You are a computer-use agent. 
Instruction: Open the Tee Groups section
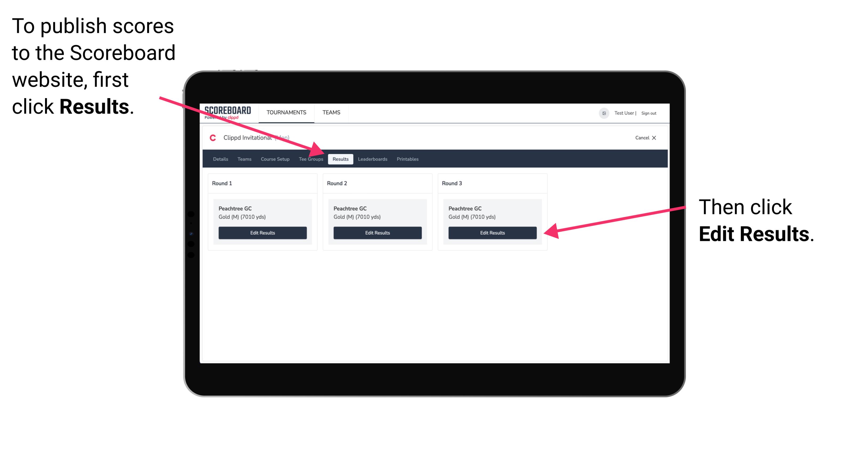pyautogui.click(x=311, y=159)
